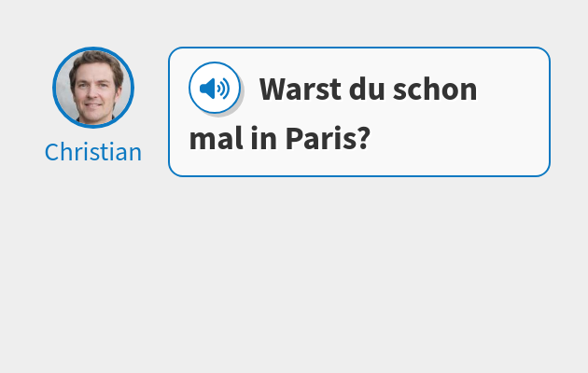Open Christian's round profile photo
The image size is (588, 373).
[93, 88]
